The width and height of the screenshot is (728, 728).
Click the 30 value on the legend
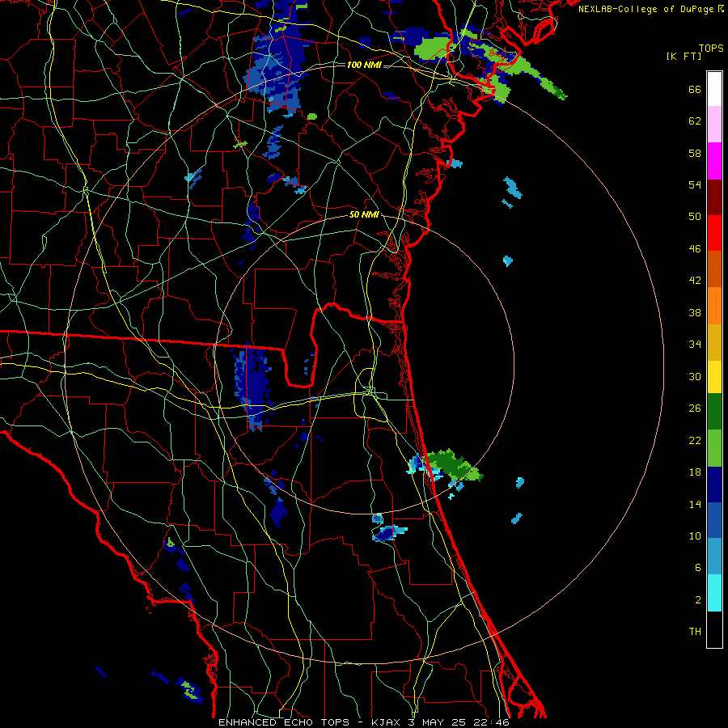[x=695, y=376]
